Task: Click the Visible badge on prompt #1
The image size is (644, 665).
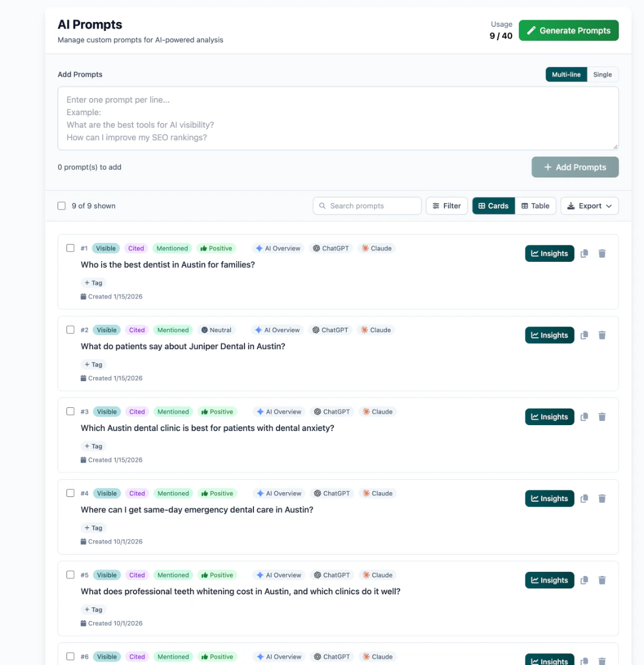Action: coord(106,249)
